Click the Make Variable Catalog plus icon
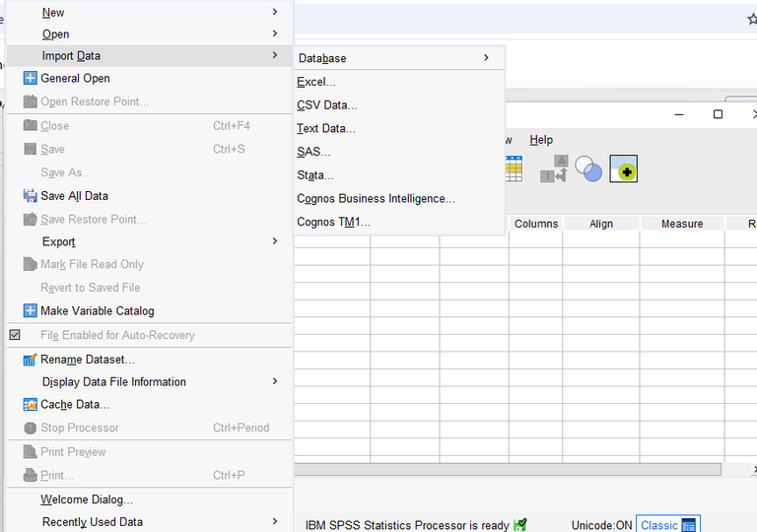This screenshot has height=532, width=757. (30, 311)
